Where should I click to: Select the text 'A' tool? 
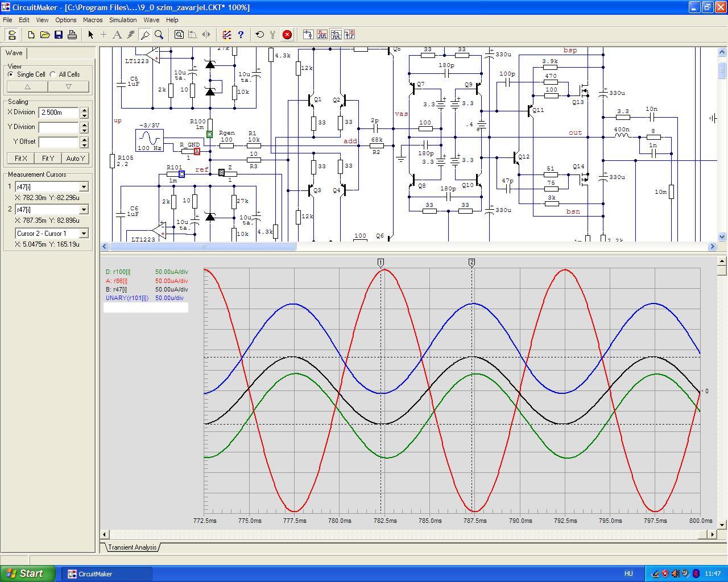coord(117,35)
